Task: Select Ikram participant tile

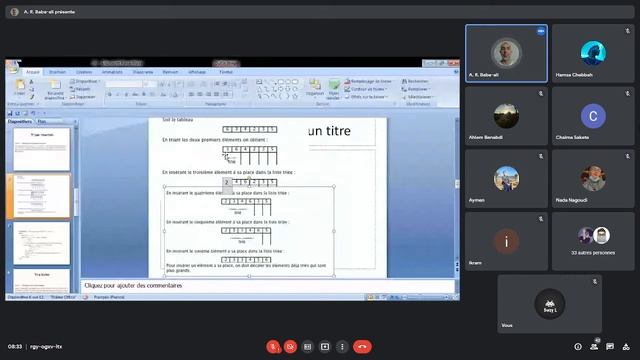Action: pyautogui.click(x=506, y=241)
